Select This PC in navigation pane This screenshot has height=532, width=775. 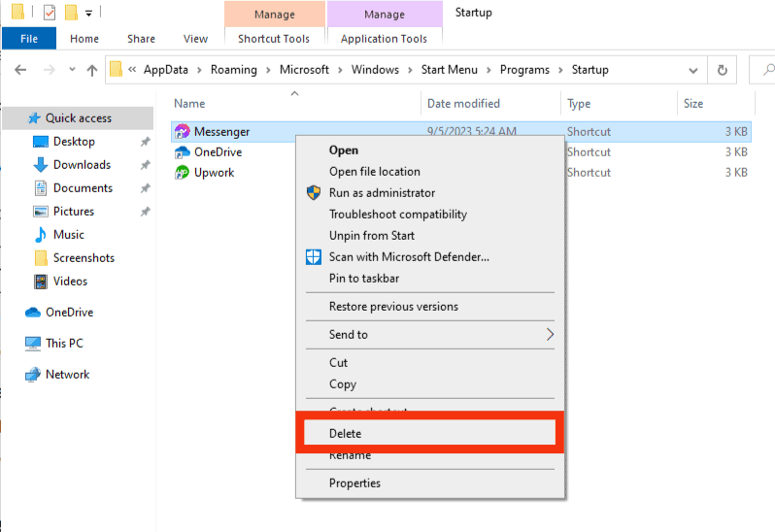click(64, 343)
